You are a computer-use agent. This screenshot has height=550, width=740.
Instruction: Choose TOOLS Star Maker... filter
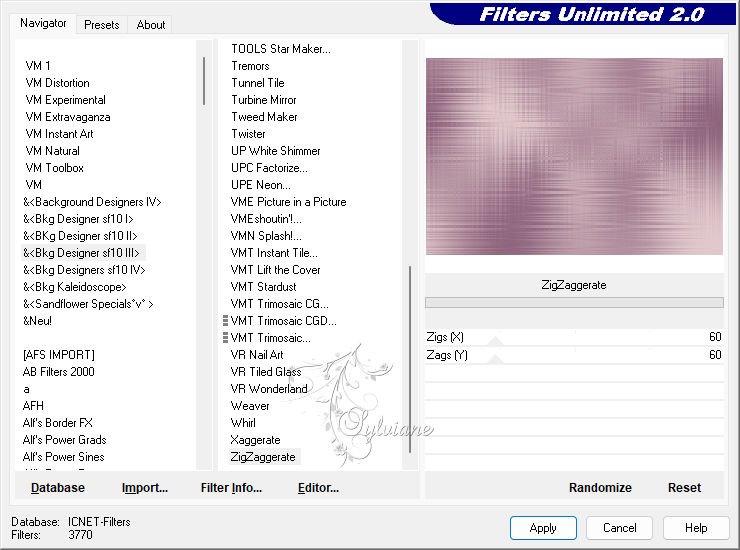(x=281, y=49)
